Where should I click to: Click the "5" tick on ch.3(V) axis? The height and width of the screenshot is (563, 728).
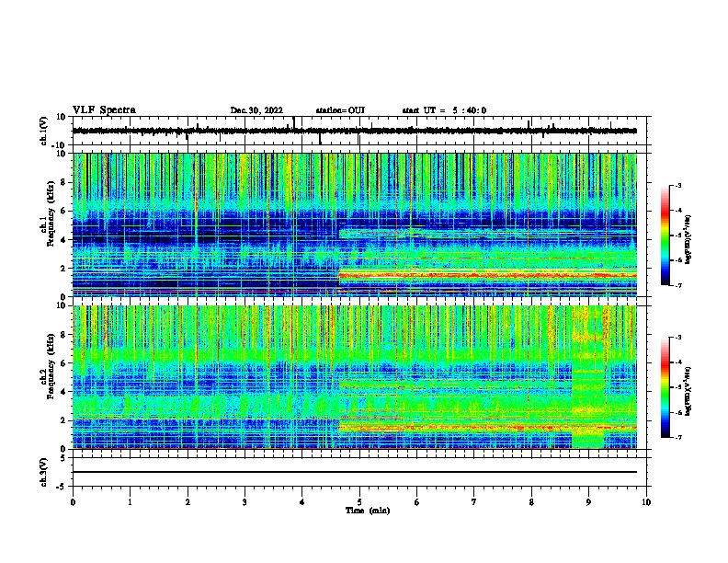tap(63, 457)
